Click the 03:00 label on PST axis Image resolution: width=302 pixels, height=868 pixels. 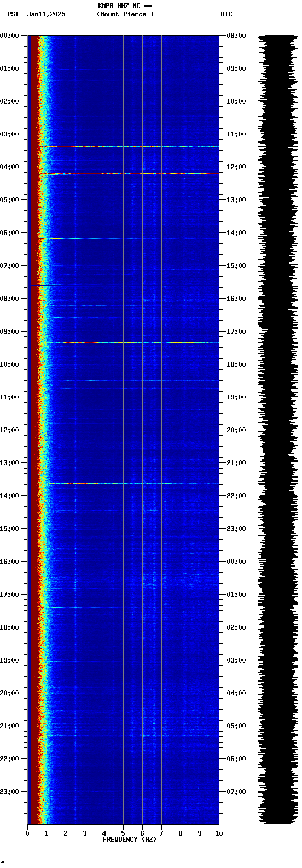(10, 134)
